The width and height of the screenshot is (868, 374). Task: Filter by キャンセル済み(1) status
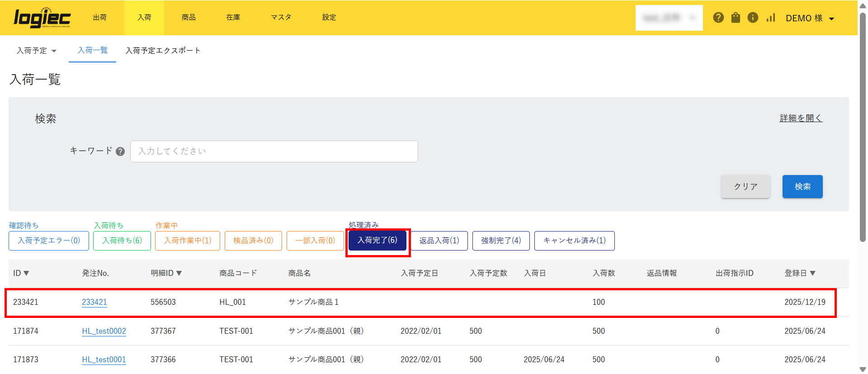click(575, 241)
